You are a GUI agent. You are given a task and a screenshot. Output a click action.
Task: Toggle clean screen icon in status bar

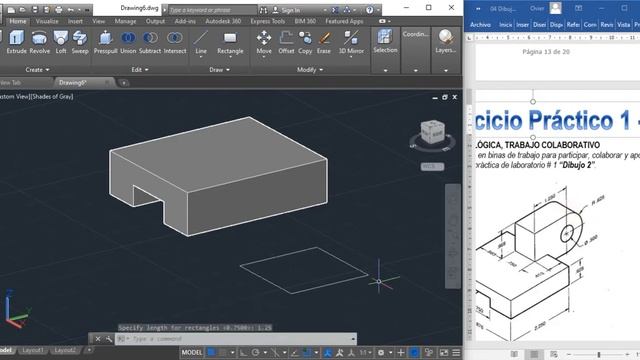[x=444, y=352]
